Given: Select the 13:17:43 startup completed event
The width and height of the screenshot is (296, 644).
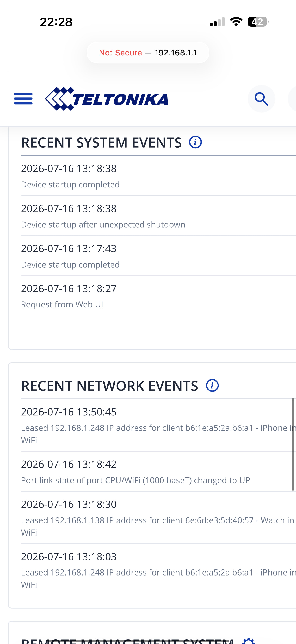Looking at the screenshot, I should click(x=159, y=256).
